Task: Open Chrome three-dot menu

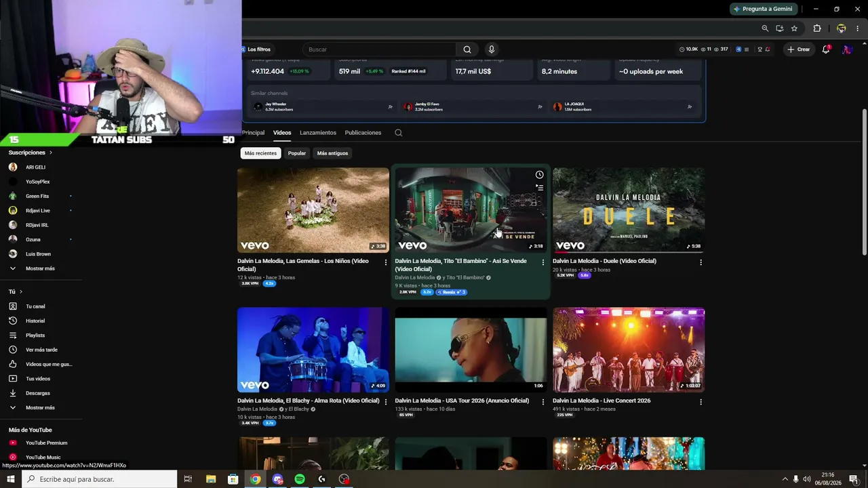Action: click(x=858, y=28)
